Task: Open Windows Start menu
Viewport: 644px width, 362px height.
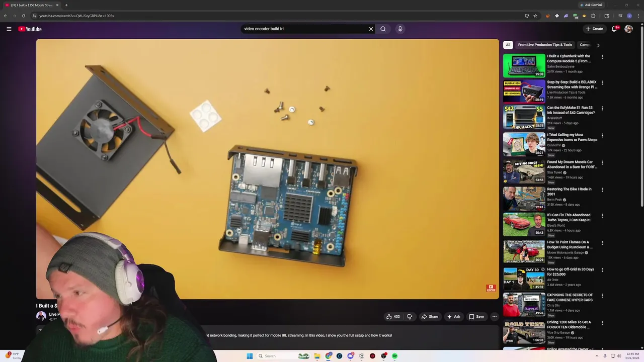Action: (250, 356)
